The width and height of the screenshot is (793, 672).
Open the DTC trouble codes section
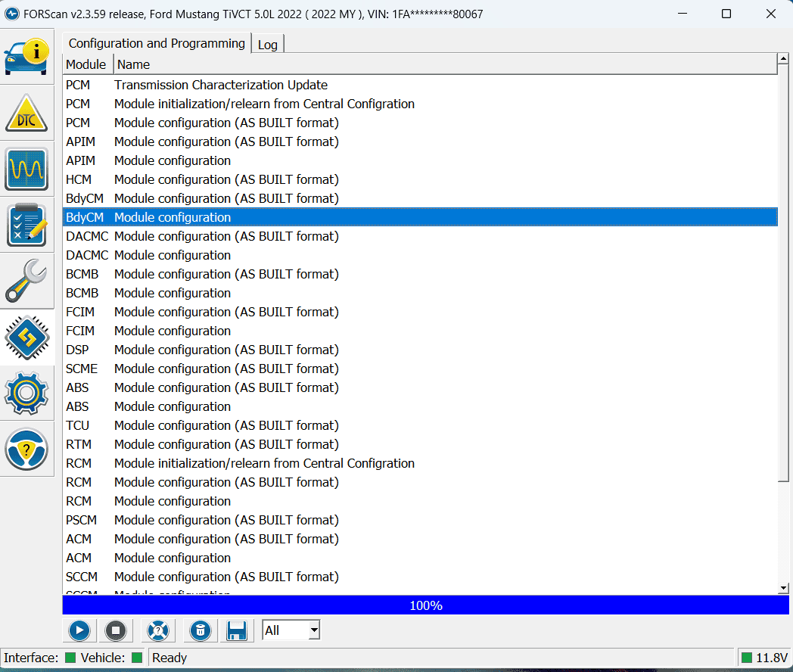26,113
